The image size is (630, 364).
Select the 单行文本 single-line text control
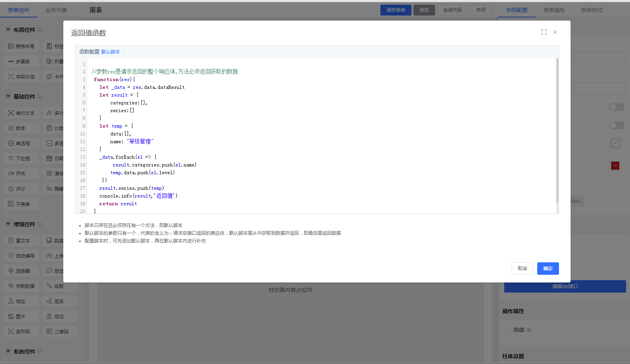point(22,113)
